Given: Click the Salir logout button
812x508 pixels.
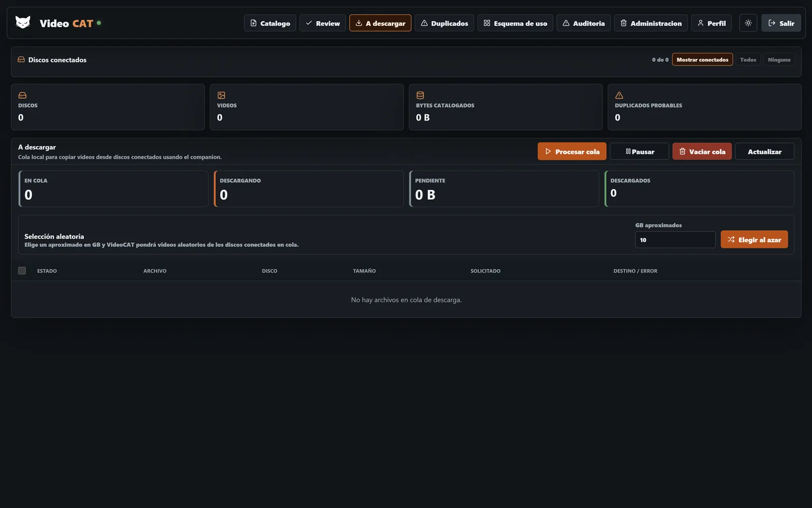Looking at the screenshot, I should (781, 23).
